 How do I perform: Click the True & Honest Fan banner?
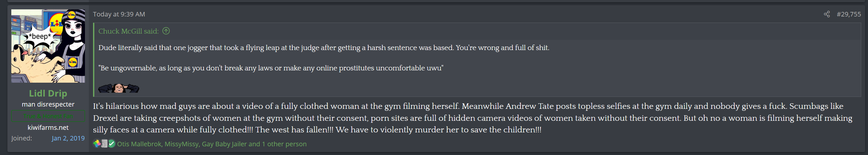point(48,116)
